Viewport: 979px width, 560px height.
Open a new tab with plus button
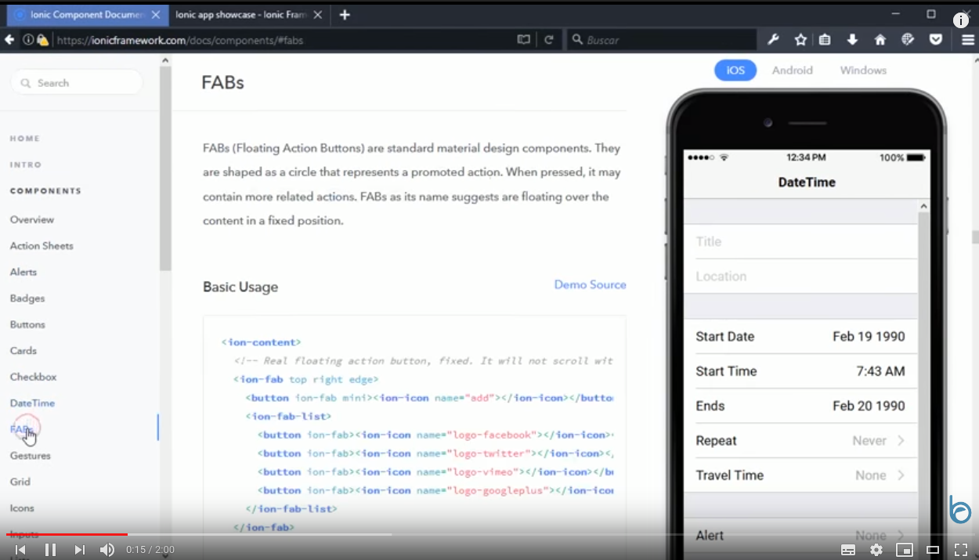pyautogui.click(x=345, y=15)
